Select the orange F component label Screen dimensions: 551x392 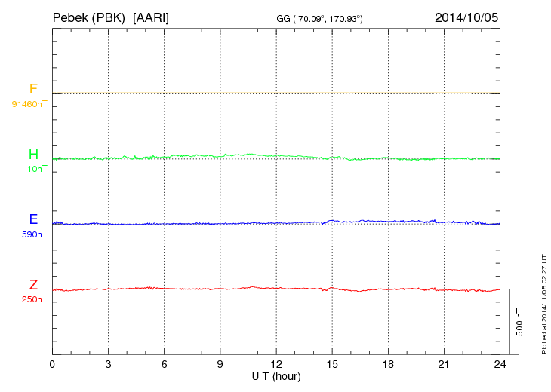tap(33, 90)
